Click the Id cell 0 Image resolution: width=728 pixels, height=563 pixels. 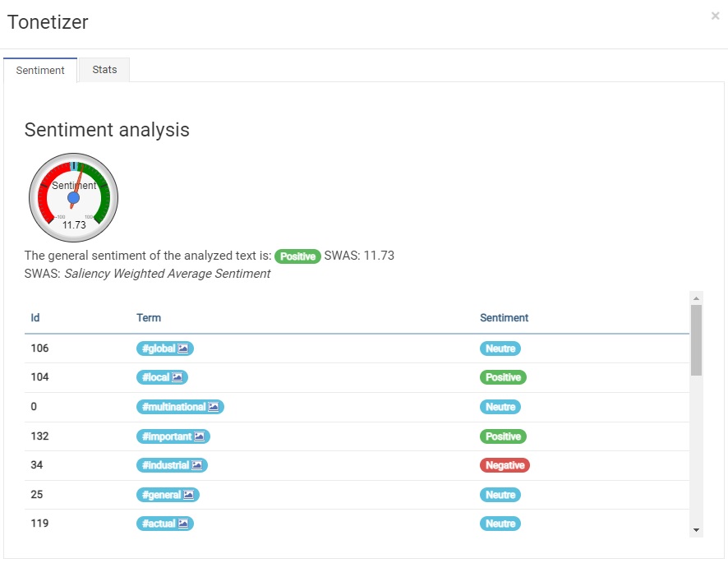(x=34, y=407)
